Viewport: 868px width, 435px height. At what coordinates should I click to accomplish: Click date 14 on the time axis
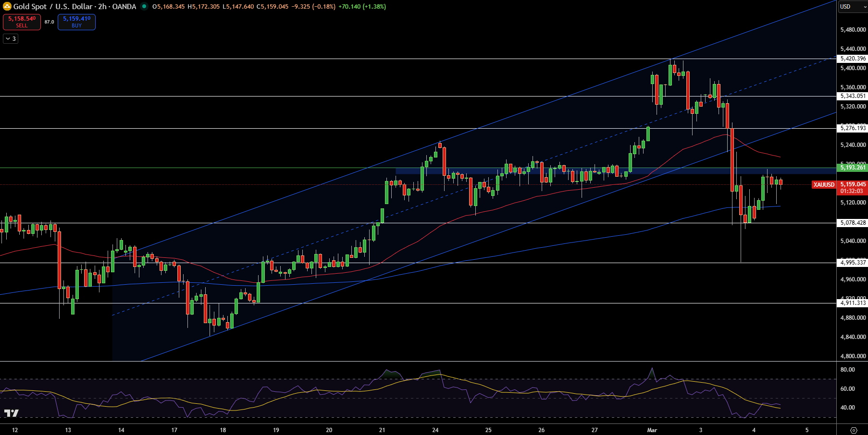121,430
